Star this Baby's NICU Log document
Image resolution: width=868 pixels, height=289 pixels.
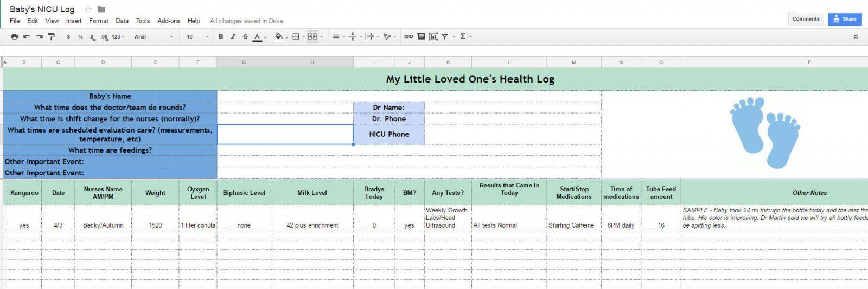(88, 9)
